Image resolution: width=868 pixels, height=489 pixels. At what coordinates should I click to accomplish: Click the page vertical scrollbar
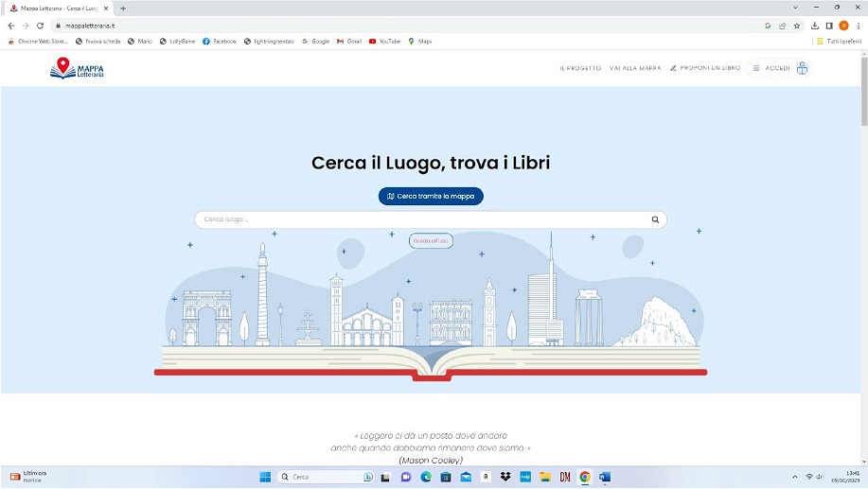tap(863, 257)
